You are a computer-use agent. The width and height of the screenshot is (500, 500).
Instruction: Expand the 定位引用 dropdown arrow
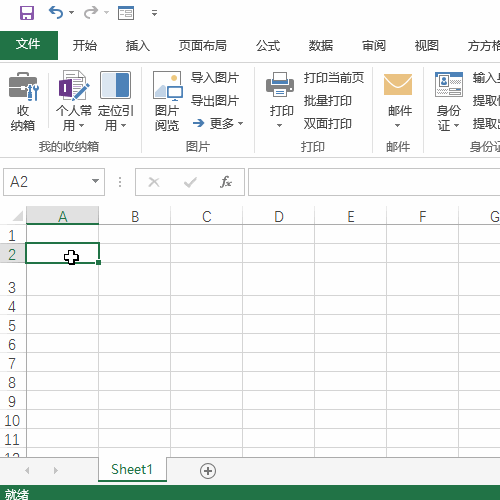click(x=123, y=126)
